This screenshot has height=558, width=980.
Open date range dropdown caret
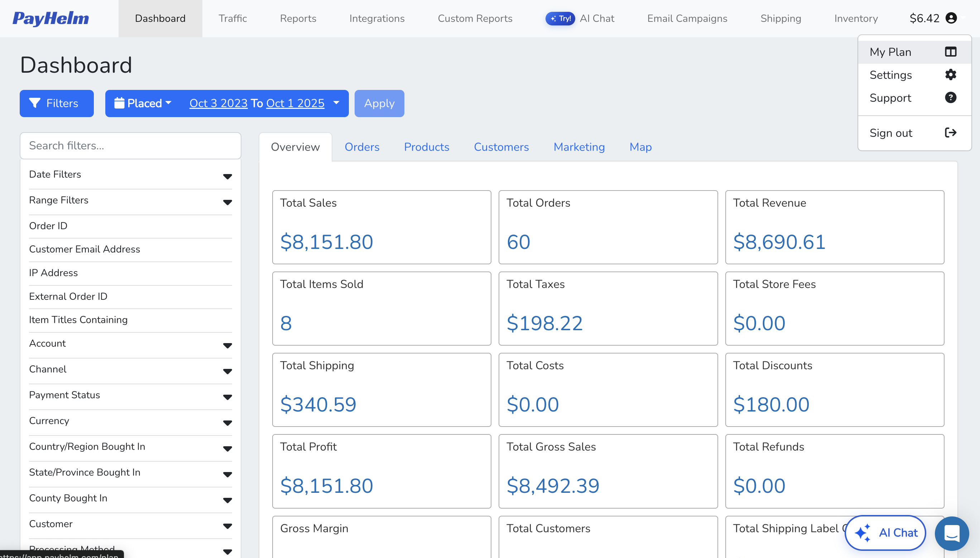click(336, 103)
